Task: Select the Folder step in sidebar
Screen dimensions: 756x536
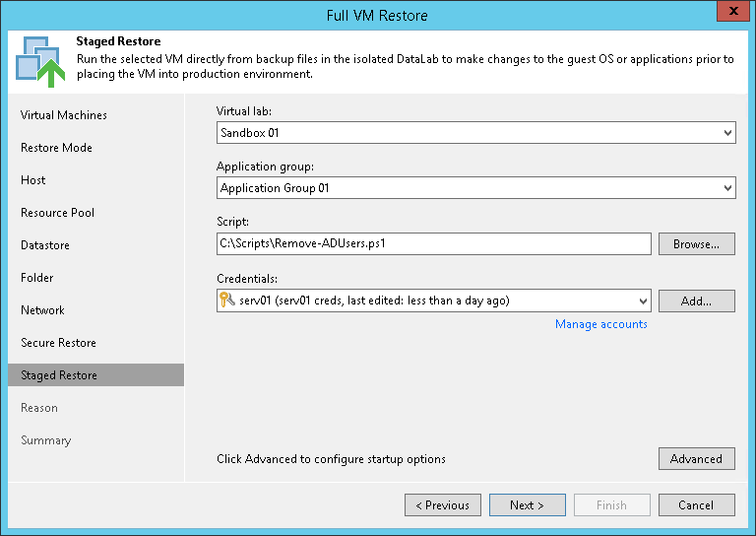Action: tap(37, 278)
